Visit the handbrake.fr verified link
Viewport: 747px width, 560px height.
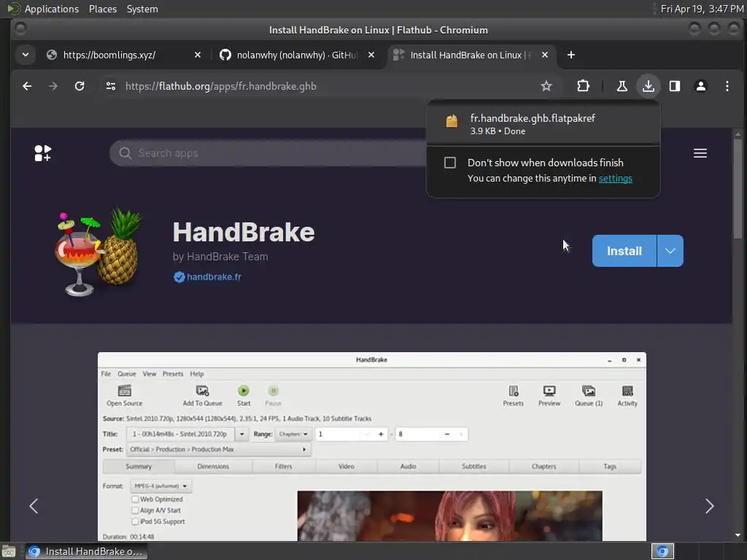214,276
